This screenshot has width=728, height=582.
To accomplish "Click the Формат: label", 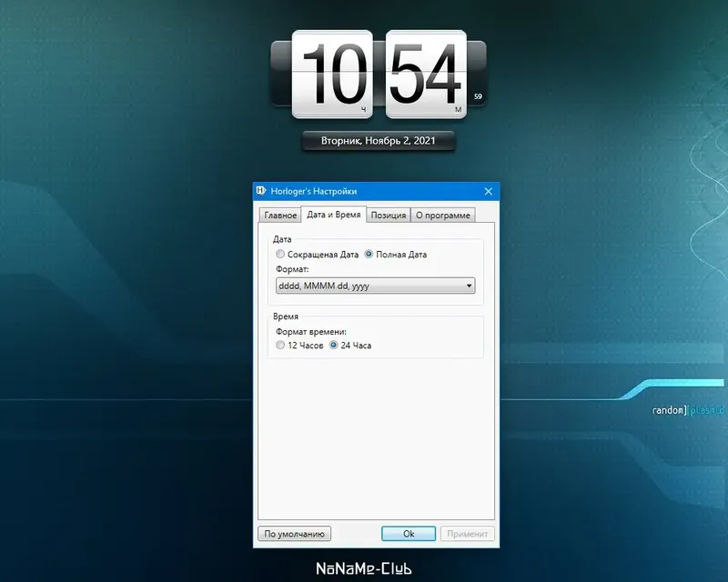I will 292,269.
